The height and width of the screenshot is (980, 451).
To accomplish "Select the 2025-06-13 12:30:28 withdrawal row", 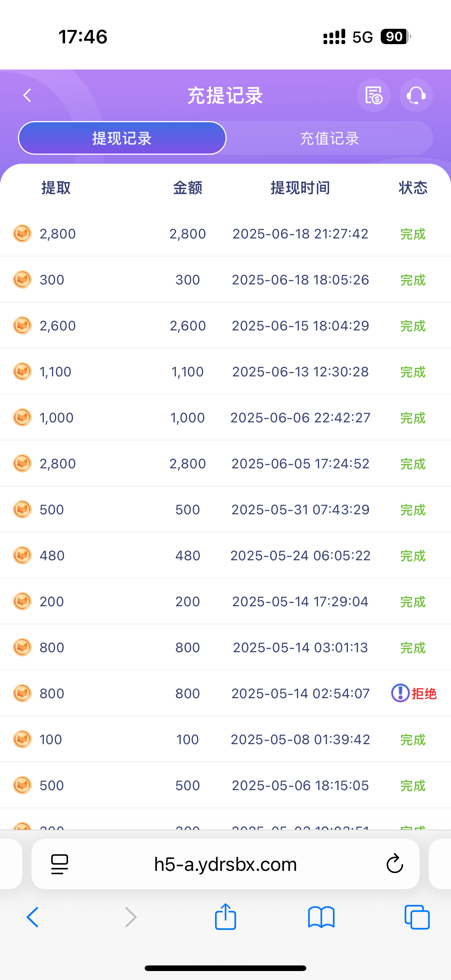I will 225,372.
